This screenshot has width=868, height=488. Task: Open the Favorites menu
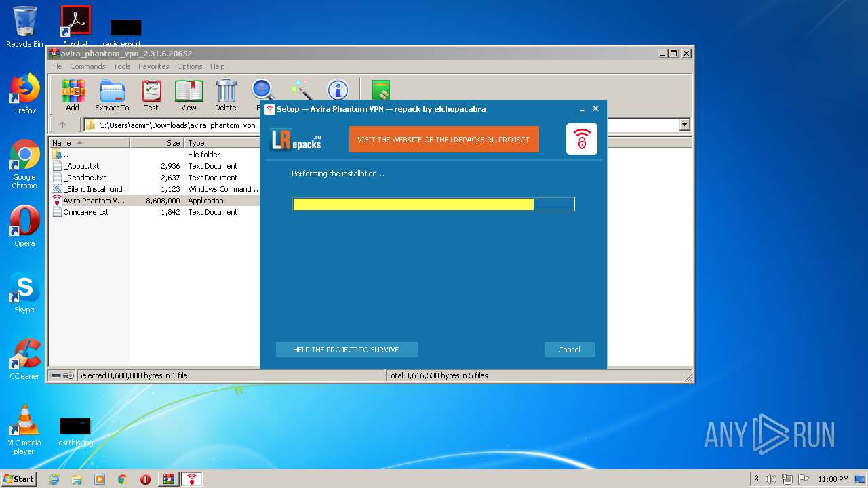tap(154, 66)
